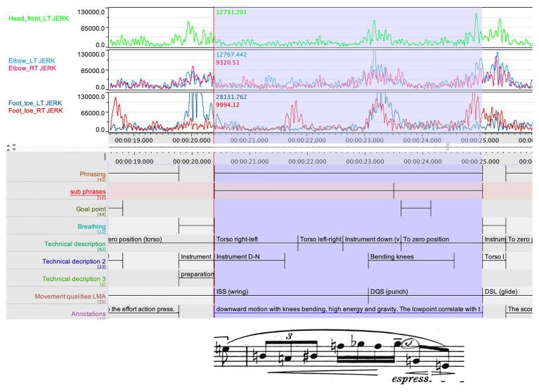
Task: Click the panel splitter up arrow
Action: click(8, 147)
